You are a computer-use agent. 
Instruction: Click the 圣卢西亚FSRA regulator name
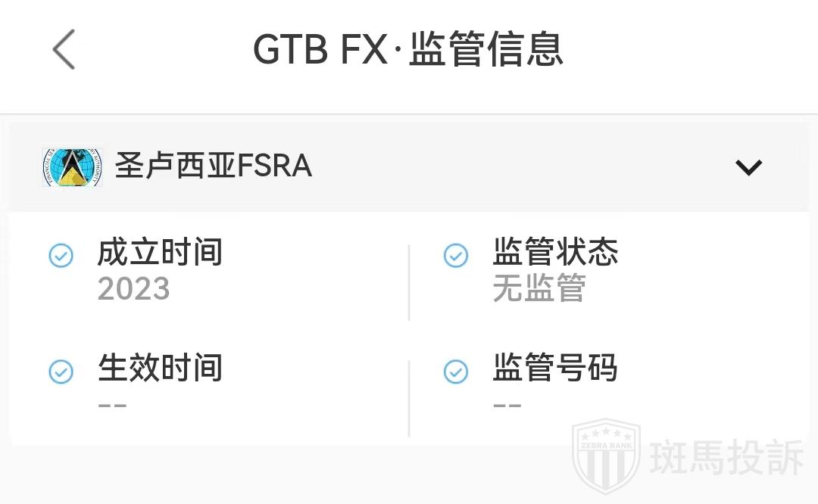(x=214, y=166)
